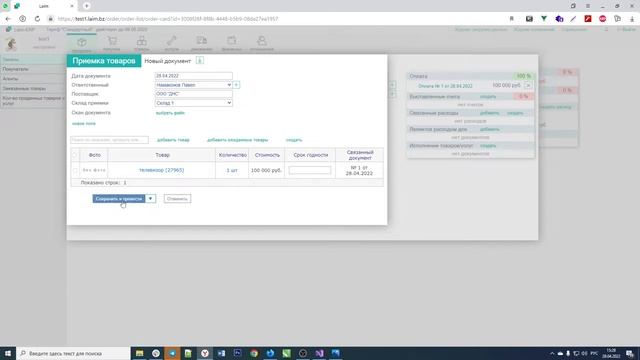Click the добавить товар link
The width and height of the screenshot is (640, 360).
(173, 140)
